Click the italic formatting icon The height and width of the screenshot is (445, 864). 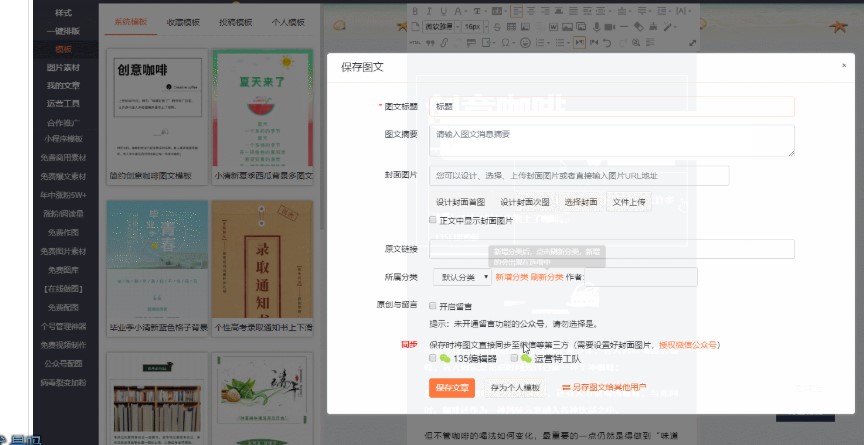point(429,11)
